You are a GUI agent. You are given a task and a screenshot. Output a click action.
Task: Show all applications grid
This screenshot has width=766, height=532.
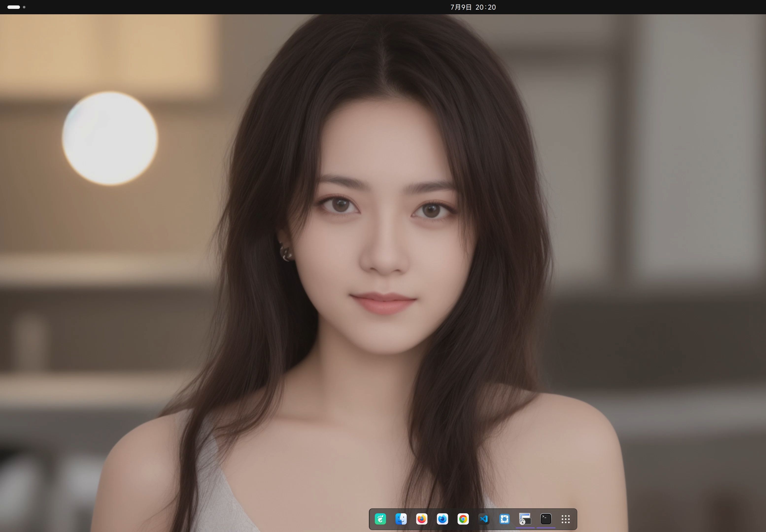point(566,519)
